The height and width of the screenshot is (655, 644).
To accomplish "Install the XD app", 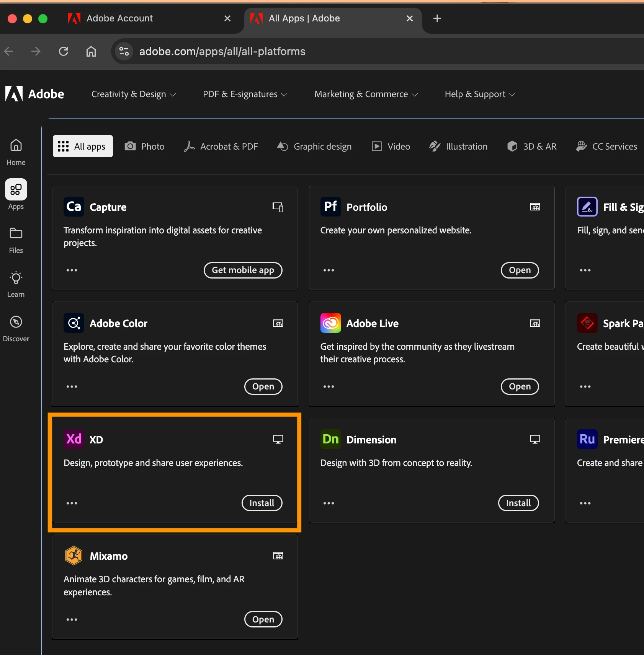I will pyautogui.click(x=262, y=503).
